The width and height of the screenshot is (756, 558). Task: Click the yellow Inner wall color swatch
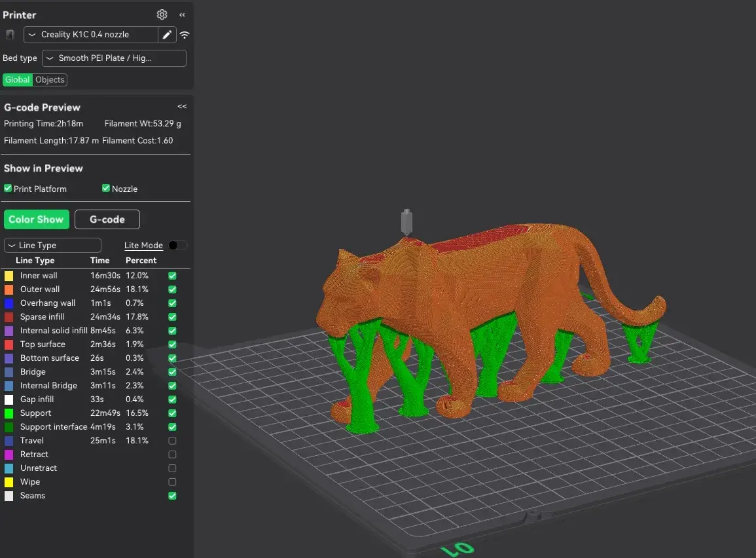(9, 275)
